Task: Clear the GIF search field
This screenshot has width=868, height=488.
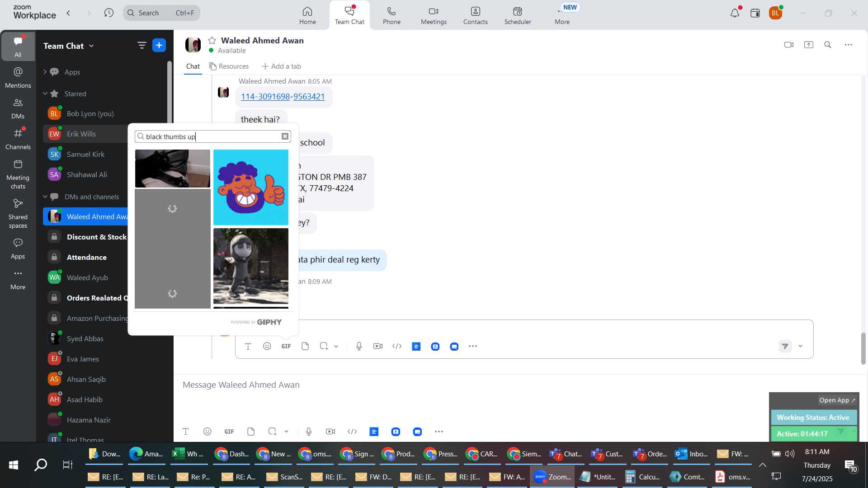Action: click(x=285, y=136)
